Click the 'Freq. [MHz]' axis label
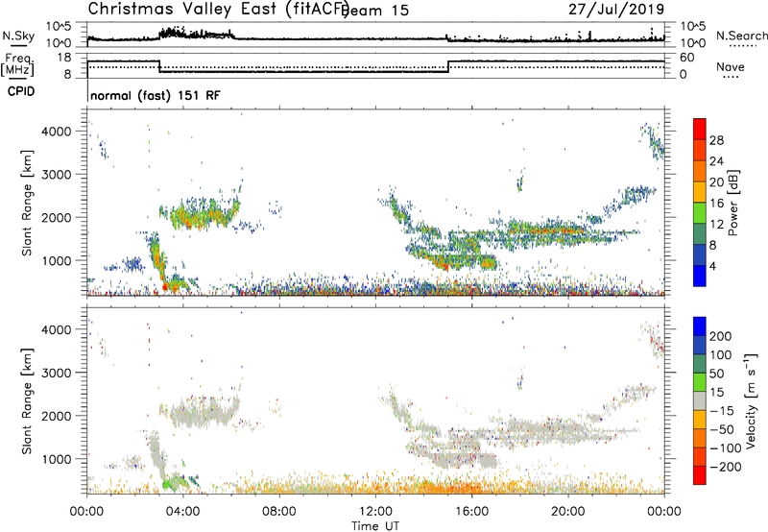 pos(17,65)
